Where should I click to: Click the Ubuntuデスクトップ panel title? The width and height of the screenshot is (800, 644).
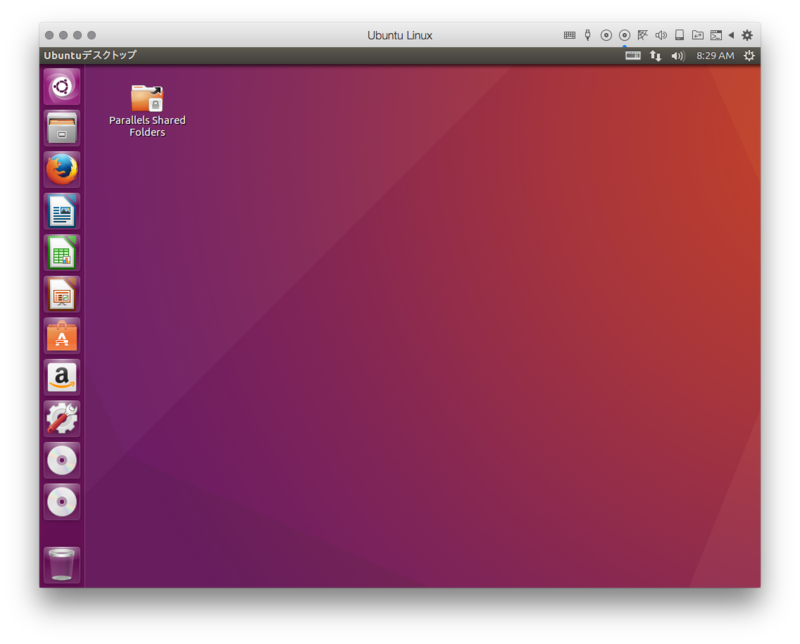90,55
